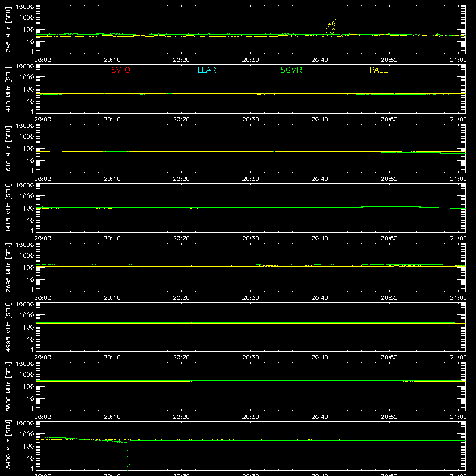Select 20:50 time label under 1415 MHz plot
Image resolution: width=476 pixels, height=476 pixels.
coord(389,239)
